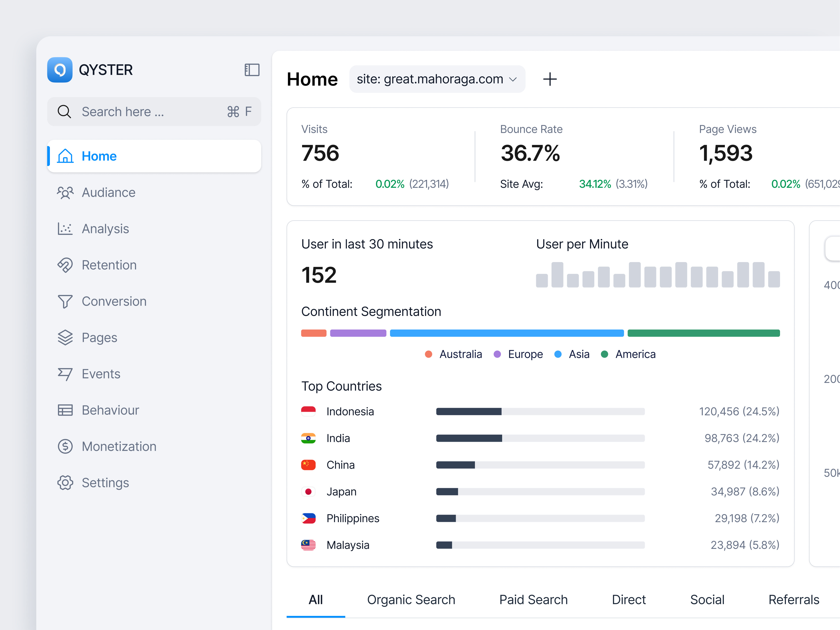
Task: Switch to the Organic Search tab
Action: click(x=411, y=600)
